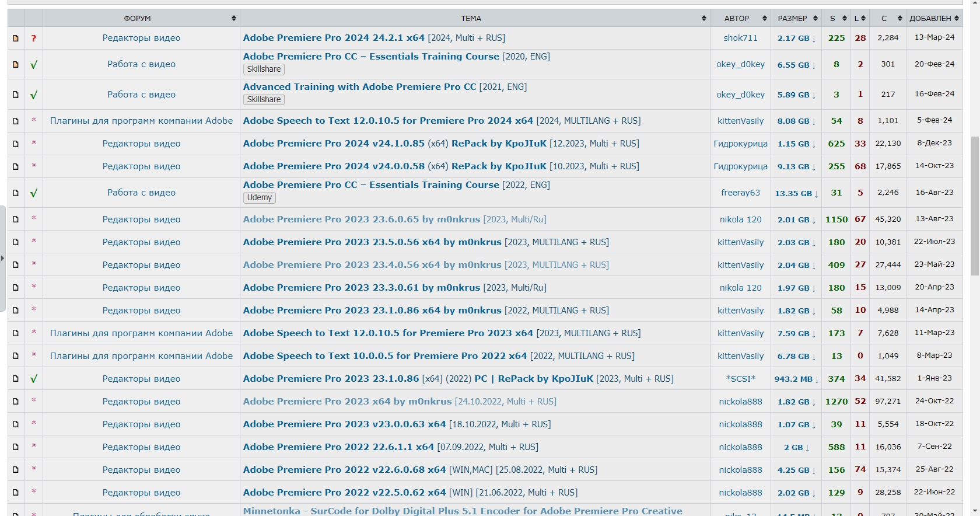This screenshot has height=516, width=980.
Task: Open nikola 120 author link in the 2.01 GB row
Action: (x=740, y=219)
